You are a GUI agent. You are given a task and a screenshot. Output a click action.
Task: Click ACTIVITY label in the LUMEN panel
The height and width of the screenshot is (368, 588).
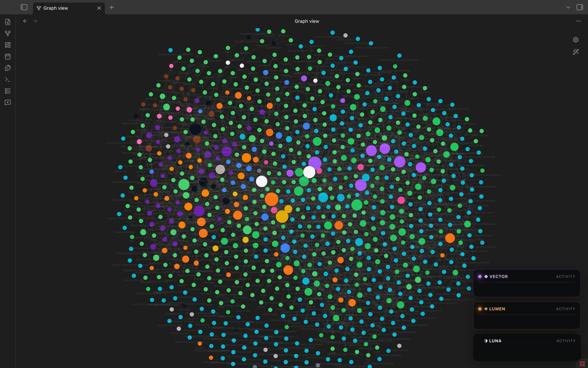[566, 309]
